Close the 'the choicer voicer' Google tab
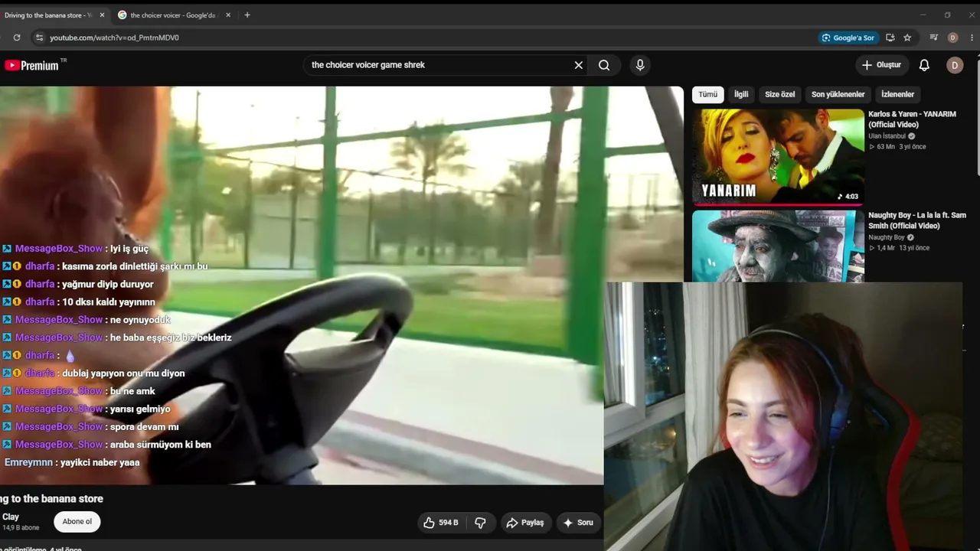 pos(227,15)
